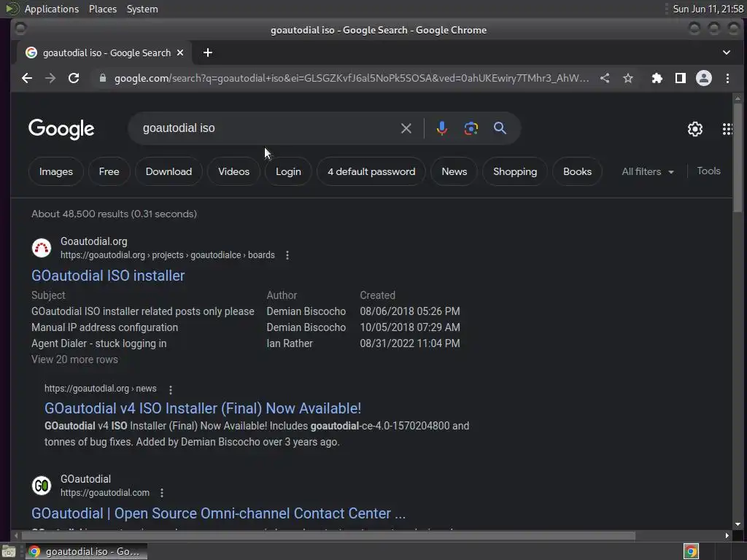Select the 4 default password chip

(x=371, y=171)
